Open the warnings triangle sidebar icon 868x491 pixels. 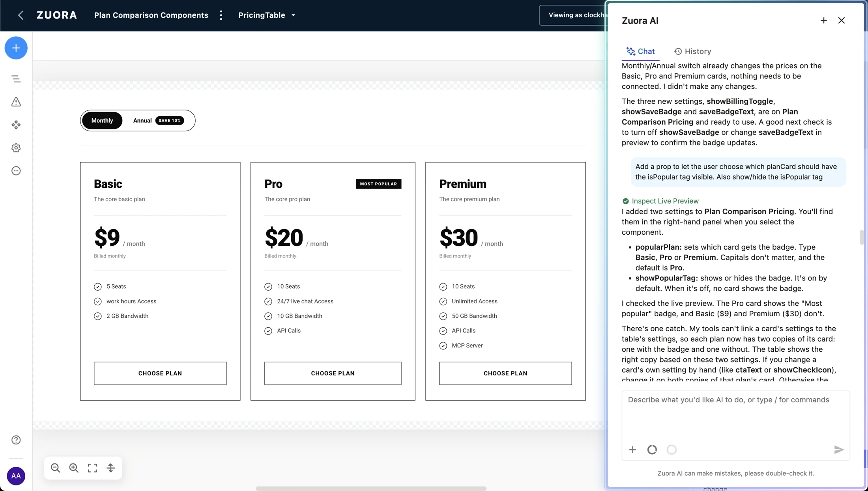(16, 102)
